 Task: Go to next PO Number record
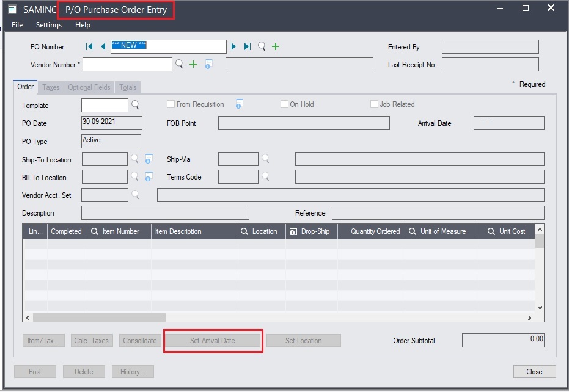click(x=233, y=46)
